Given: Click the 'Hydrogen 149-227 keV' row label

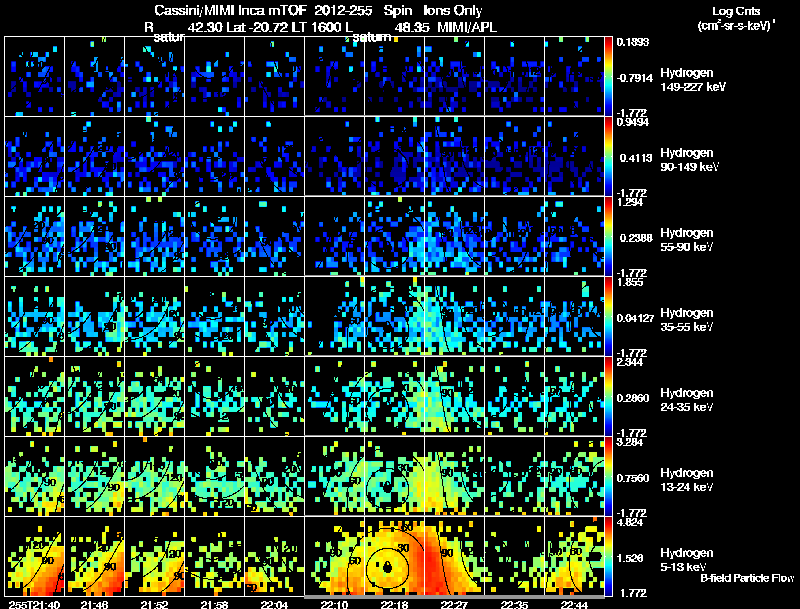Looking at the screenshot, I should [693, 80].
